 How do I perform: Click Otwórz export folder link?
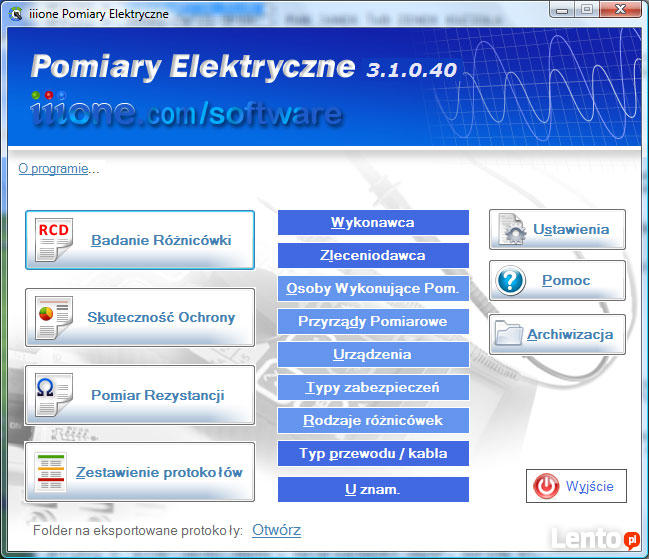(276, 530)
